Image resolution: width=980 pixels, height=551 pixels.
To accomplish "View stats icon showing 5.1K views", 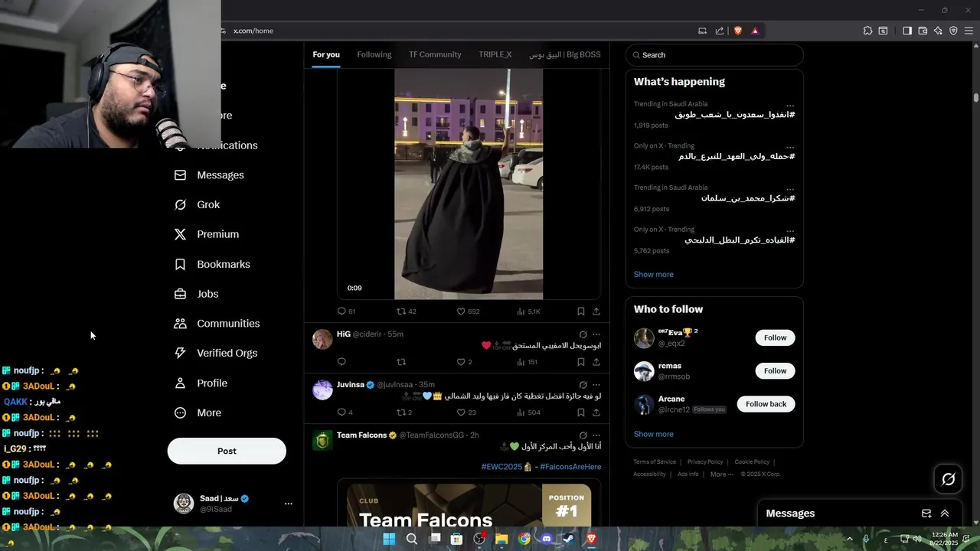I will pos(521,311).
